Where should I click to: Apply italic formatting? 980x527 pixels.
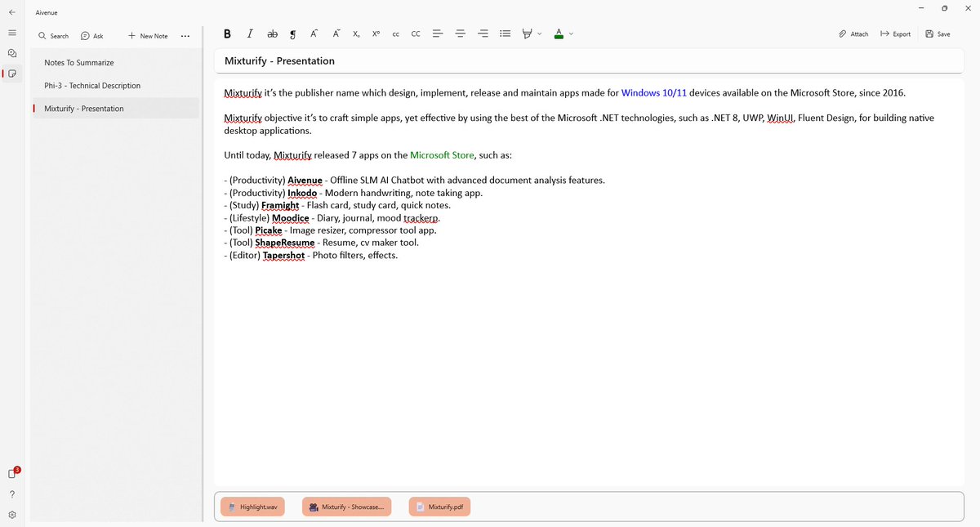250,34
